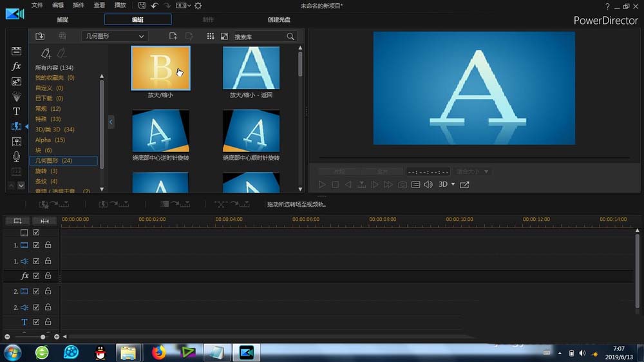This screenshot has width=644, height=362.
Task: Open the 文件 menu
Action: pos(37,5)
